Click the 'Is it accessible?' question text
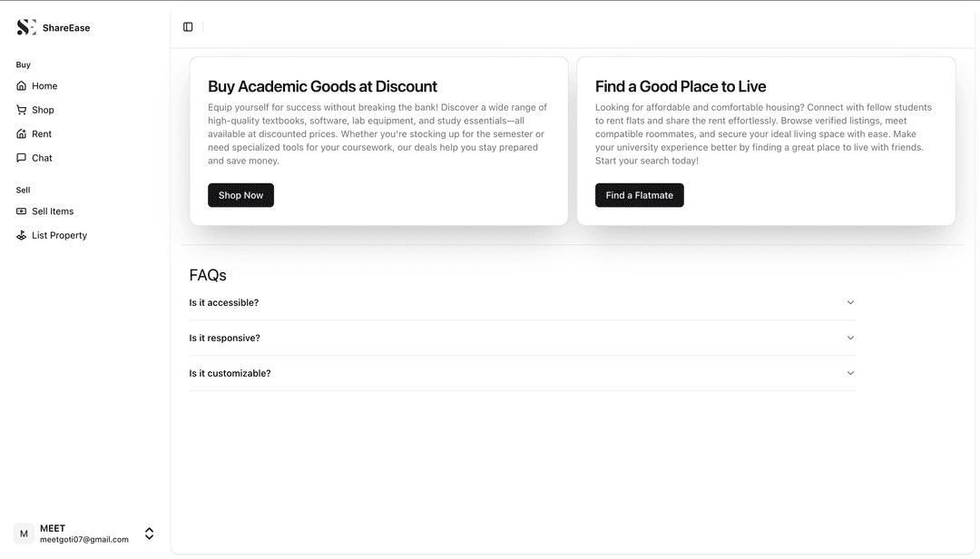The height and width of the screenshot is (559, 980). coord(224,302)
